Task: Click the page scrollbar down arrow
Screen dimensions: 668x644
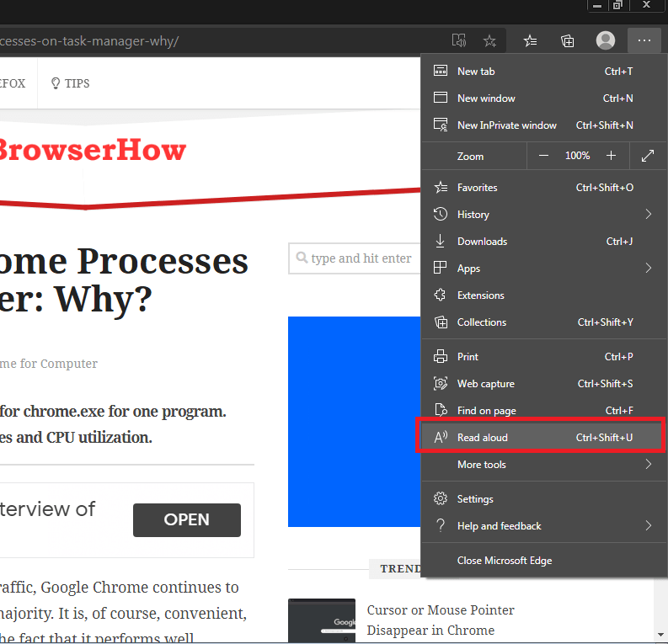Action: 660,634
